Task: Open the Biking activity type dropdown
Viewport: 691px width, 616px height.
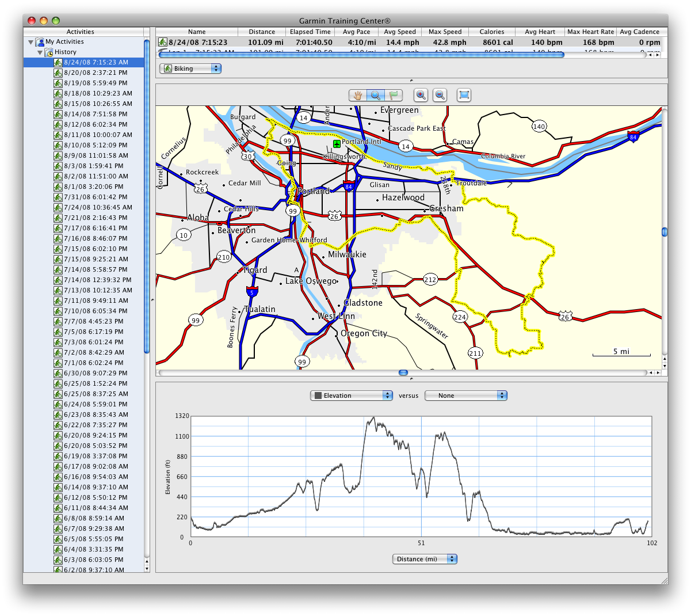Action: tap(190, 69)
